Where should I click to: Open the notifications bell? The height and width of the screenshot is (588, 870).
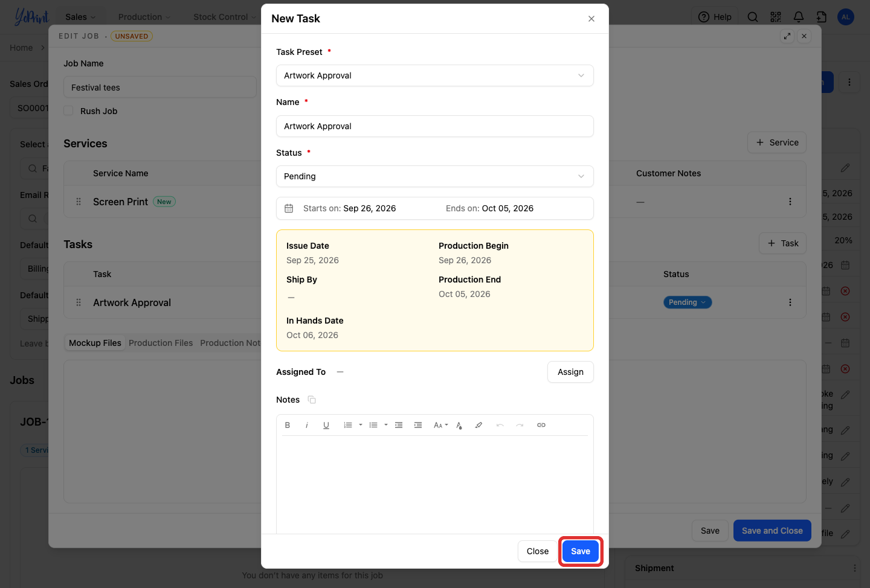coord(799,17)
